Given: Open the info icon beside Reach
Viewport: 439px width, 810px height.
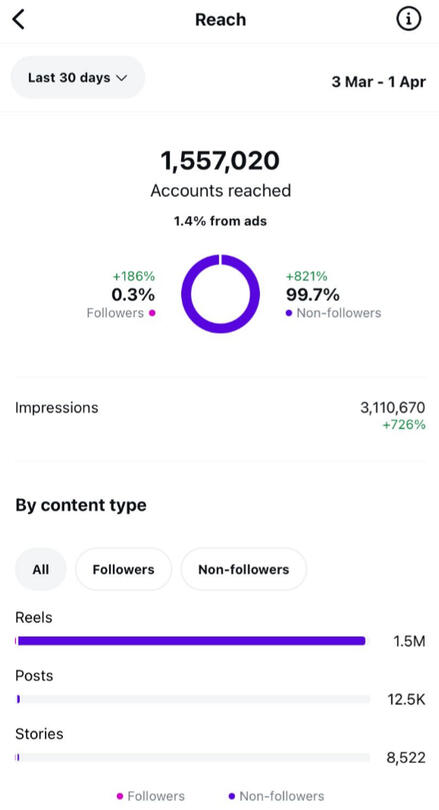Looking at the screenshot, I should coord(409,19).
